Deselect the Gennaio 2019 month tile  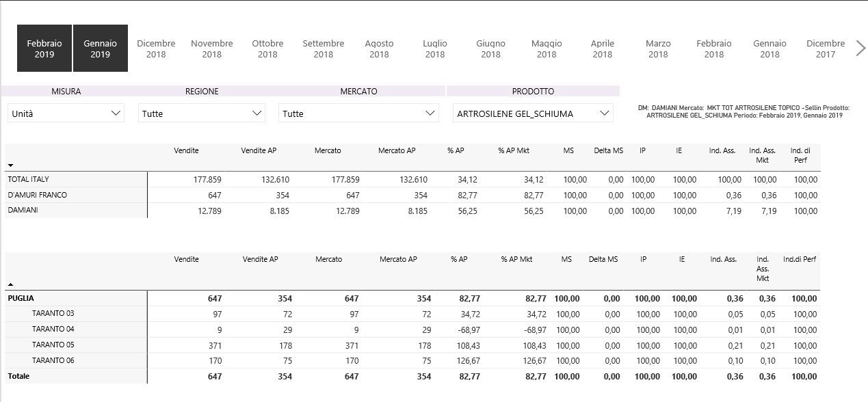pyautogui.click(x=101, y=49)
